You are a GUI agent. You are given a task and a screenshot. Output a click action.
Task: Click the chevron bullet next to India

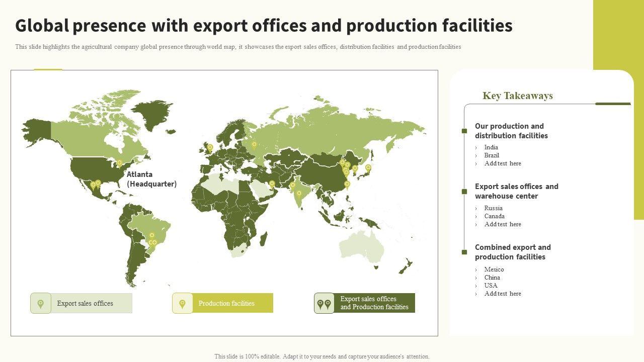476,147
